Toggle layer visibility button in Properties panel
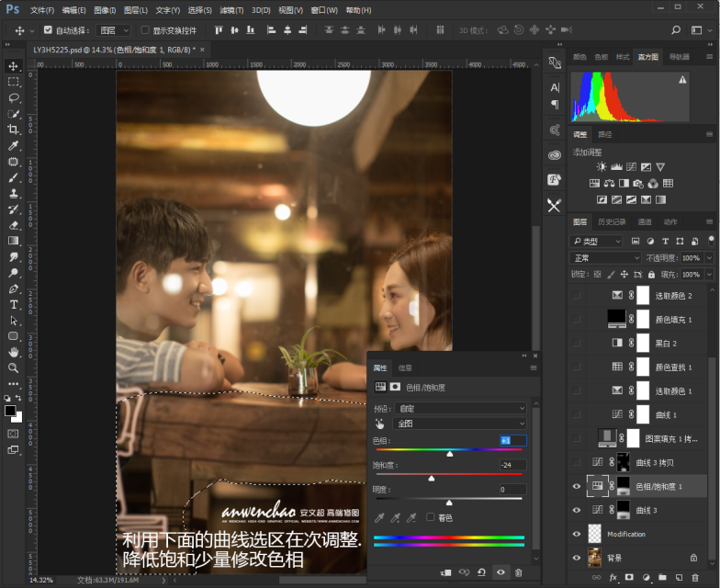The image size is (720, 588). tap(501, 572)
